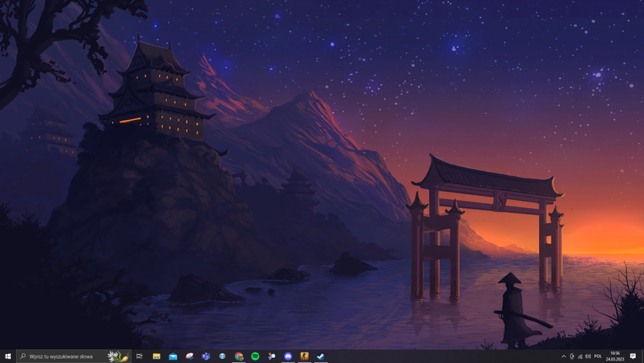644x363 pixels.
Task: Click the 'Wpisz tu wyszukiwane słowa' search box
Action: [74, 356]
